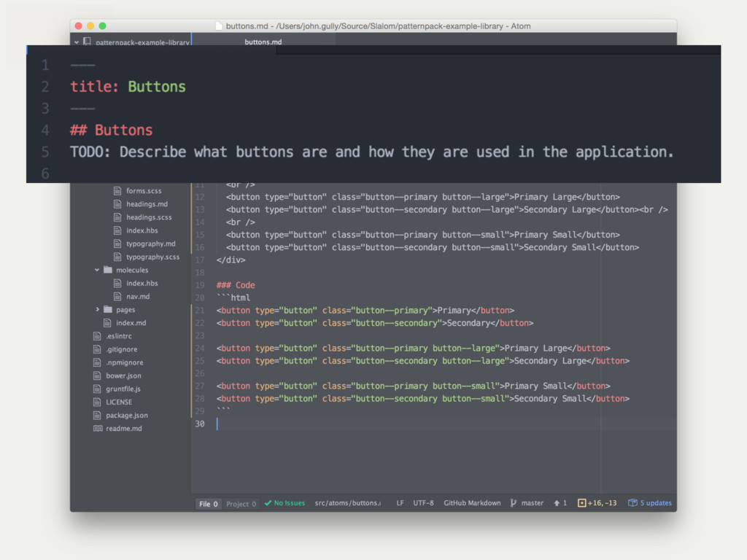Click the +16, -13 diff count
This screenshot has width=747, height=560.
click(x=602, y=503)
